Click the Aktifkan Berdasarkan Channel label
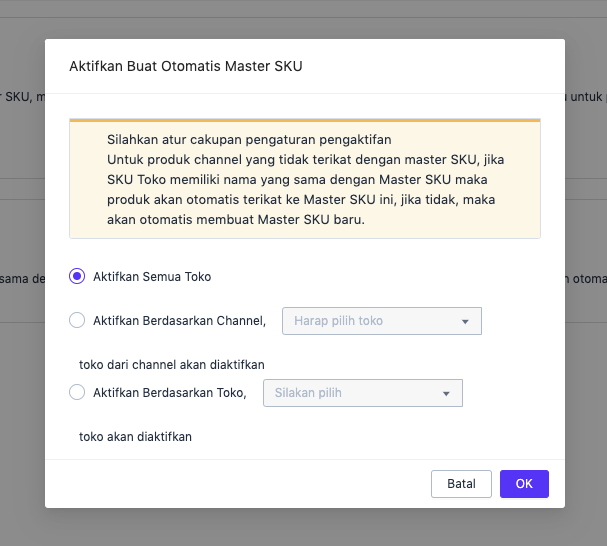The height and width of the screenshot is (546, 607). tap(179, 321)
